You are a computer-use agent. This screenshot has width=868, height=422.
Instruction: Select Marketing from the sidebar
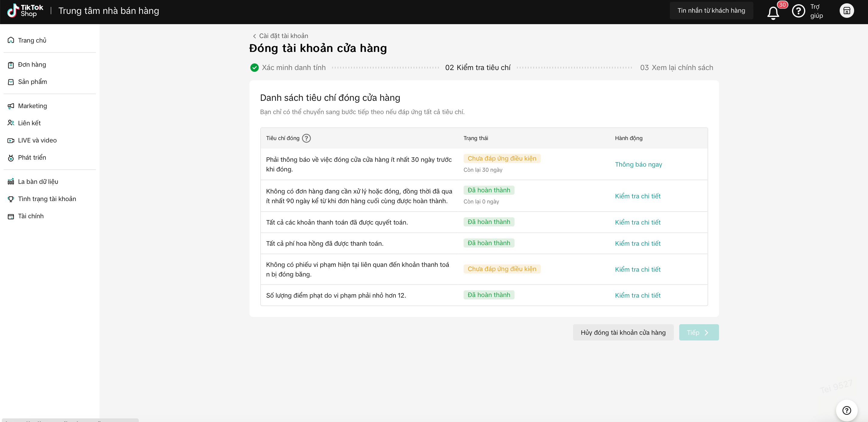click(x=32, y=106)
